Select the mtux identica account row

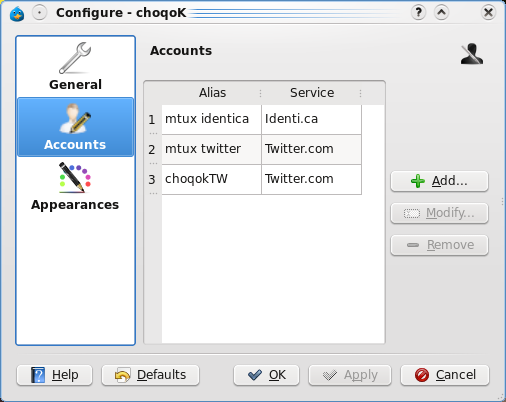tap(262, 120)
